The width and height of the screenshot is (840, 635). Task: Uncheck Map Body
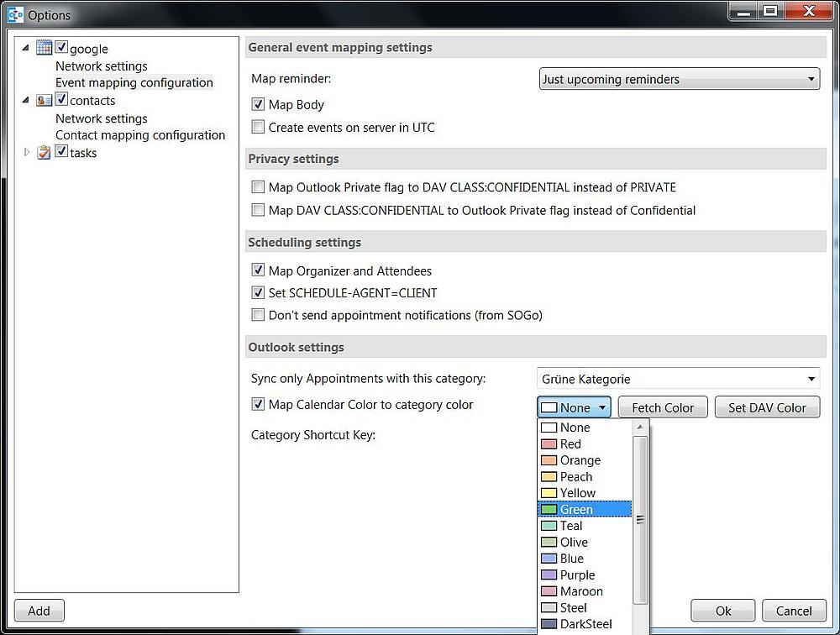[x=258, y=104]
